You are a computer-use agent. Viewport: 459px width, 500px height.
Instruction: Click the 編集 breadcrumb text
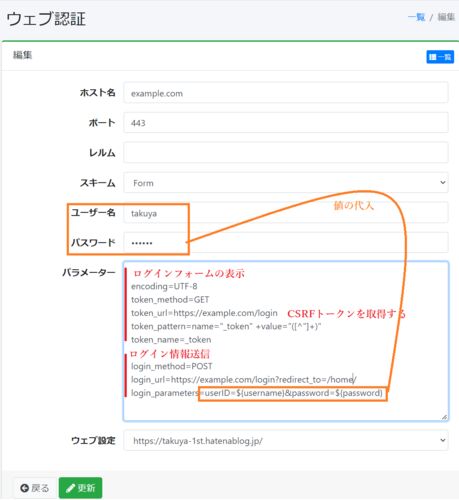(446, 17)
